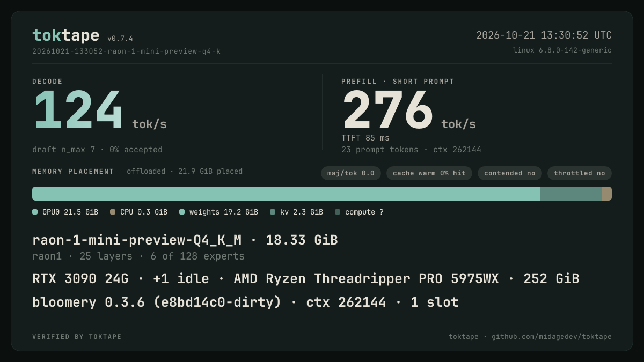Click the CPU segment at bar end
This screenshot has height=362, width=644.
[x=607, y=194]
